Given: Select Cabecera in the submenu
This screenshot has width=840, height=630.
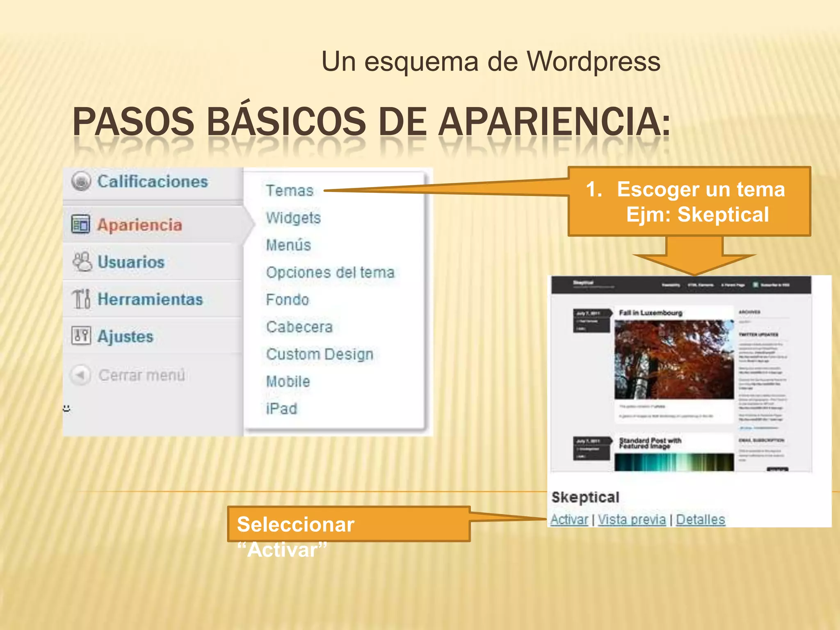Looking at the screenshot, I should (299, 327).
